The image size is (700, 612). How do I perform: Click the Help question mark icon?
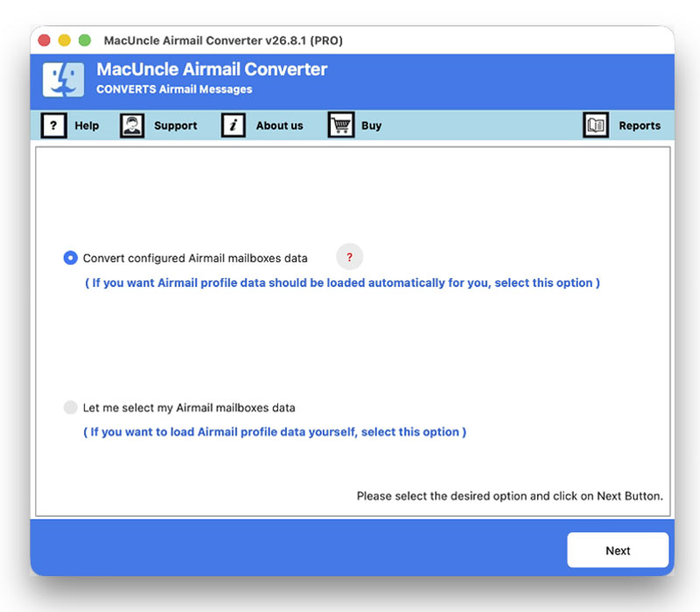pyautogui.click(x=53, y=125)
